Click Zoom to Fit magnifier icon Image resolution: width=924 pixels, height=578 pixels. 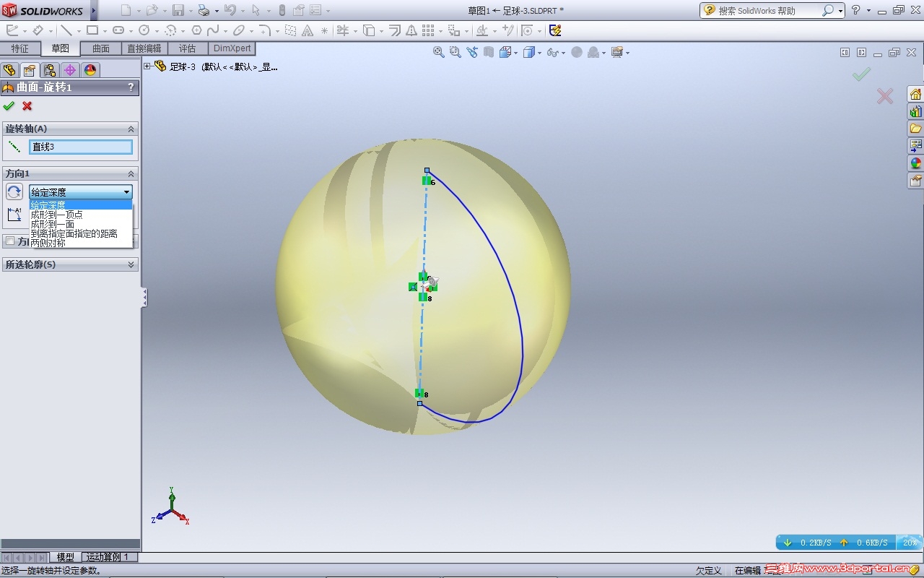coord(438,52)
